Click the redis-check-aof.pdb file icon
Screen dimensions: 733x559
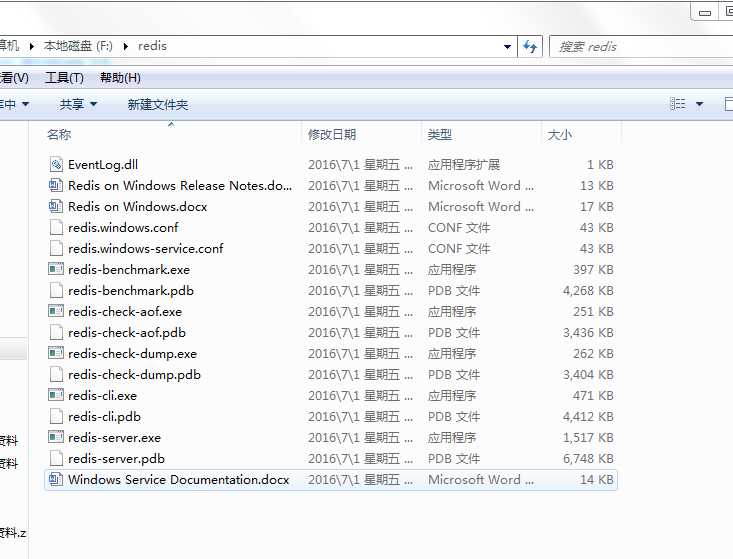tap(56, 332)
